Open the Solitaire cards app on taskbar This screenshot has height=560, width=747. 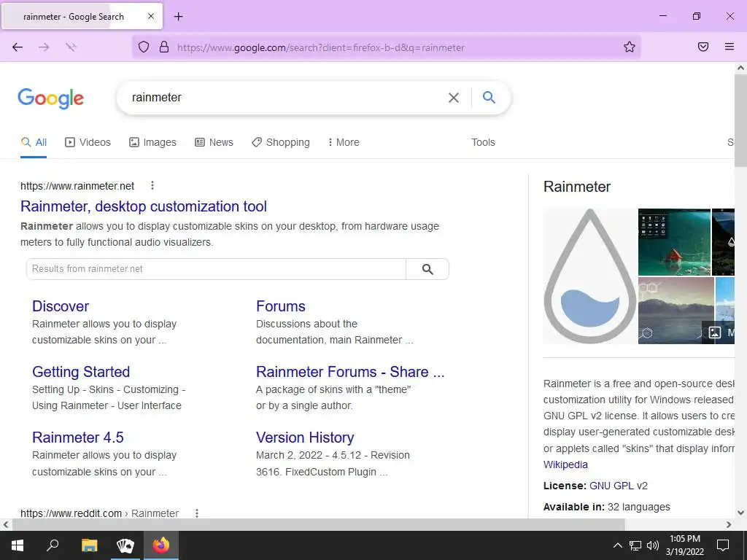pyautogui.click(x=125, y=545)
